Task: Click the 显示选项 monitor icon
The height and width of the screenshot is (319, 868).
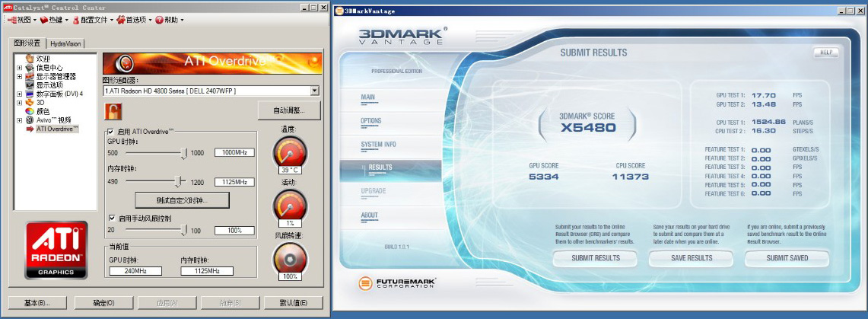Action: pyautogui.click(x=30, y=85)
